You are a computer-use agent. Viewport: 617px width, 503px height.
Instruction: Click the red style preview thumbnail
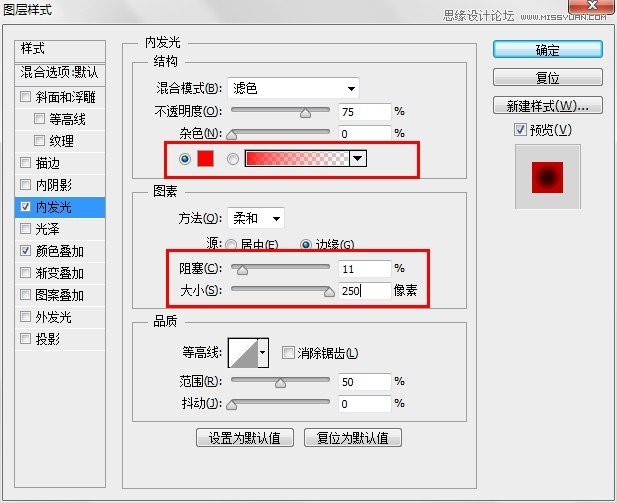547,177
